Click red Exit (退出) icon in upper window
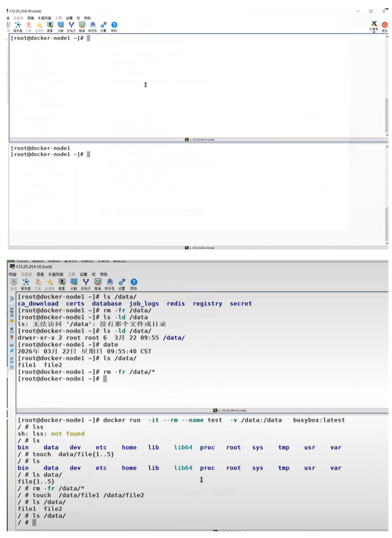The height and width of the screenshot is (538, 392). click(385, 26)
